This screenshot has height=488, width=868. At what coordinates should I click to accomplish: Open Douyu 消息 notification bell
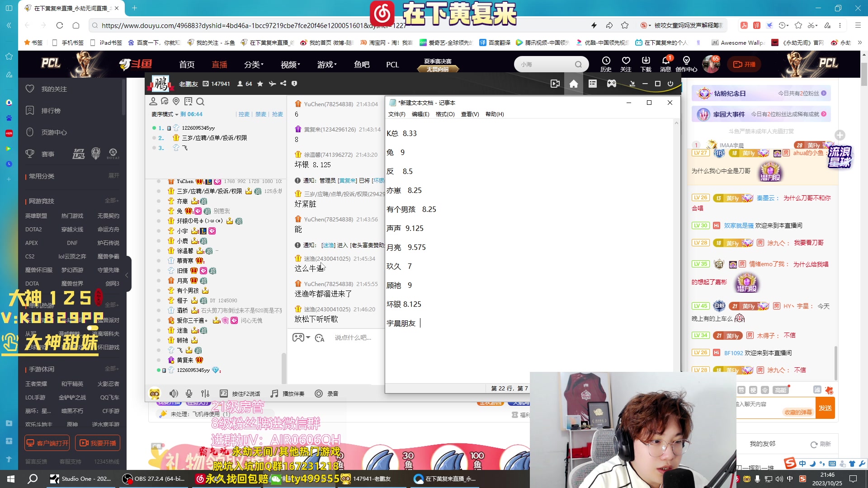tap(665, 64)
